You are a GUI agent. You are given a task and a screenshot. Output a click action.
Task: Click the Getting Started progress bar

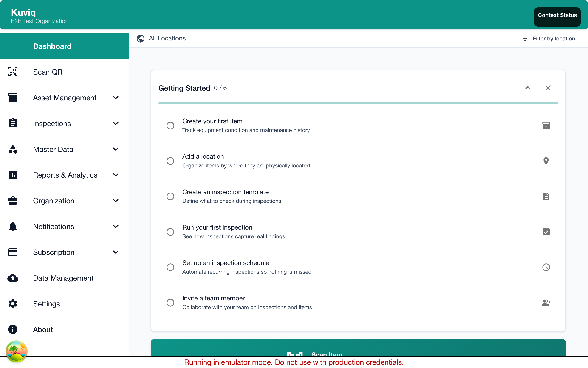[x=358, y=103]
